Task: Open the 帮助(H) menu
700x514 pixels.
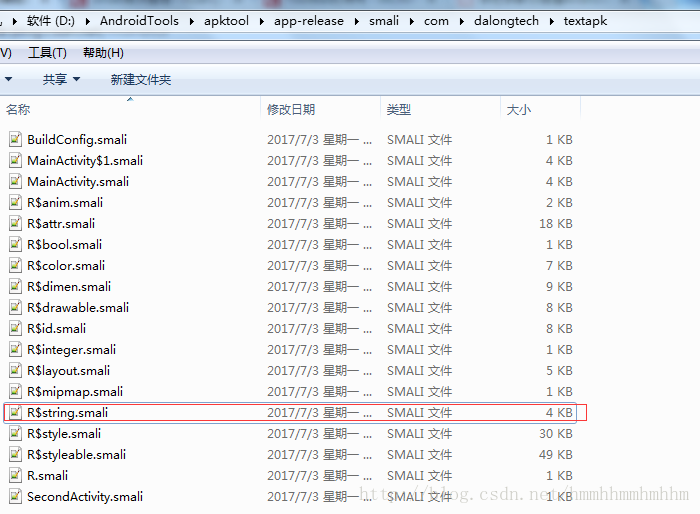Action: click(103, 53)
